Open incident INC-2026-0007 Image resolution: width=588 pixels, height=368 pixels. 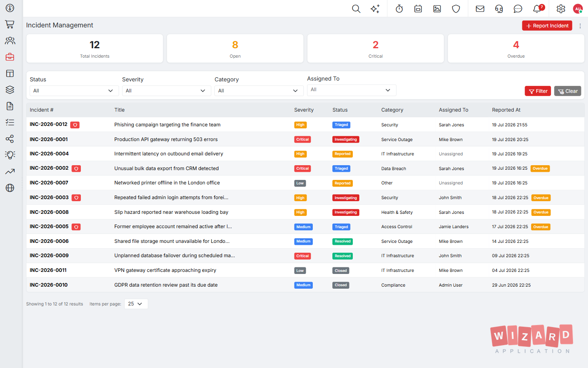click(49, 183)
